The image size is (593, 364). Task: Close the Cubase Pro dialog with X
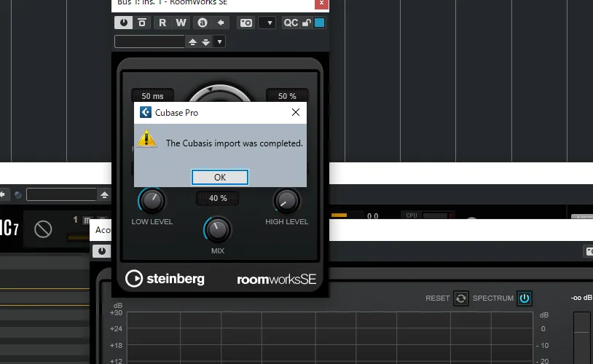coord(296,112)
